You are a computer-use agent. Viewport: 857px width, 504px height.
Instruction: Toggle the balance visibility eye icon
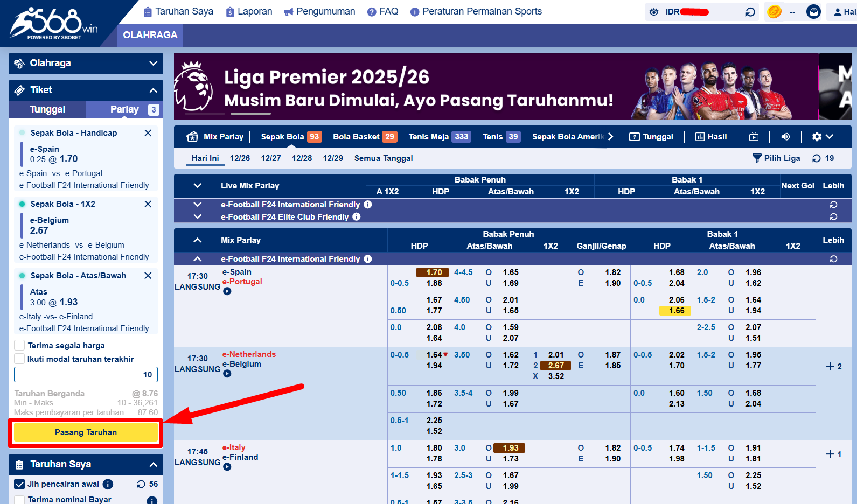click(654, 12)
